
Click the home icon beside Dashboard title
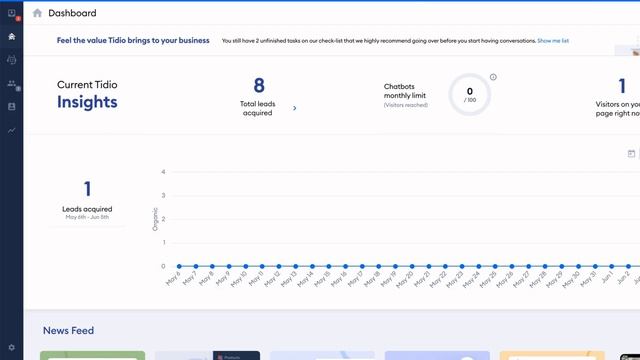pos(37,13)
